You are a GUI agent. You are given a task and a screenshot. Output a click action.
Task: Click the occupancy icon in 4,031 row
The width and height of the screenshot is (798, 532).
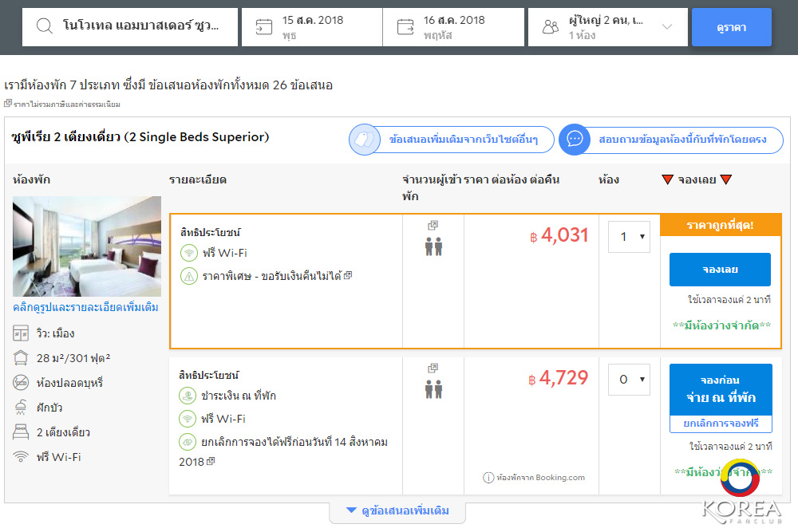click(x=433, y=246)
